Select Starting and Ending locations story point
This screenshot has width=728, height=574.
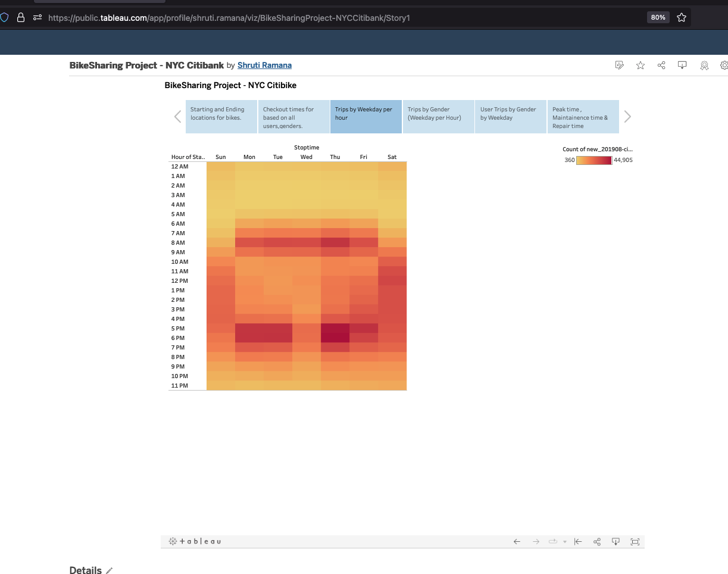click(x=221, y=117)
